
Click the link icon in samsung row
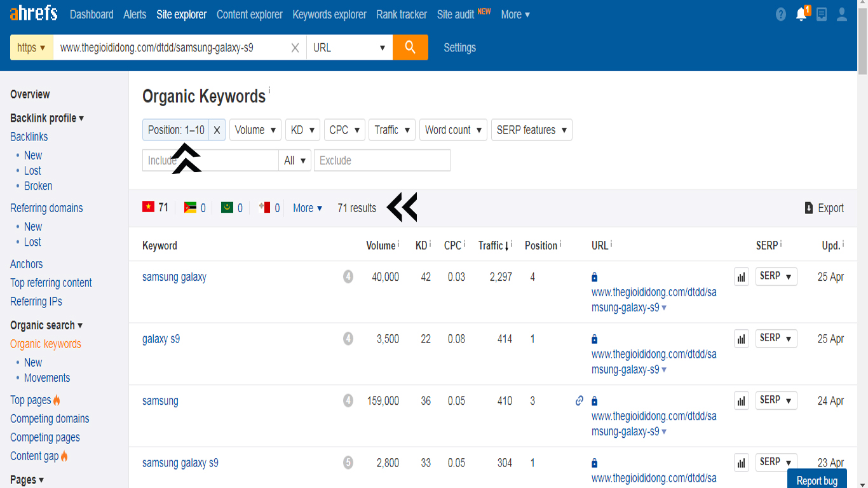pyautogui.click(x=579, y=401)
